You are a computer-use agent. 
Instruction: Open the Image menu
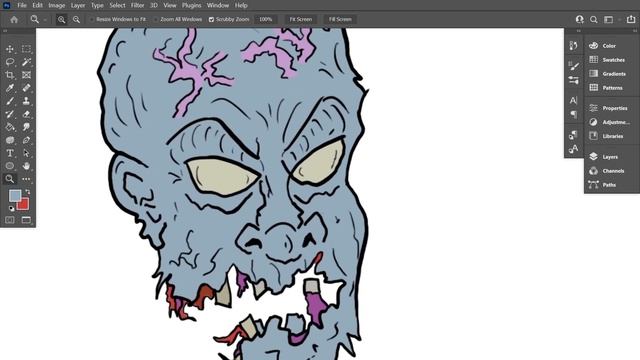(x=57, y=5)
